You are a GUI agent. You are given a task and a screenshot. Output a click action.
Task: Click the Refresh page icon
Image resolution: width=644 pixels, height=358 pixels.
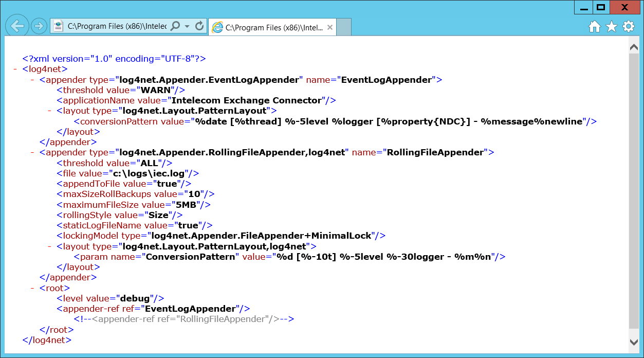tap(199, 26)
